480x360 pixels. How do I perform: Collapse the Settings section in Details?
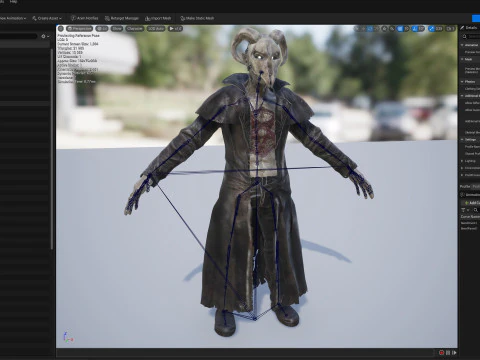click(462, 139)
